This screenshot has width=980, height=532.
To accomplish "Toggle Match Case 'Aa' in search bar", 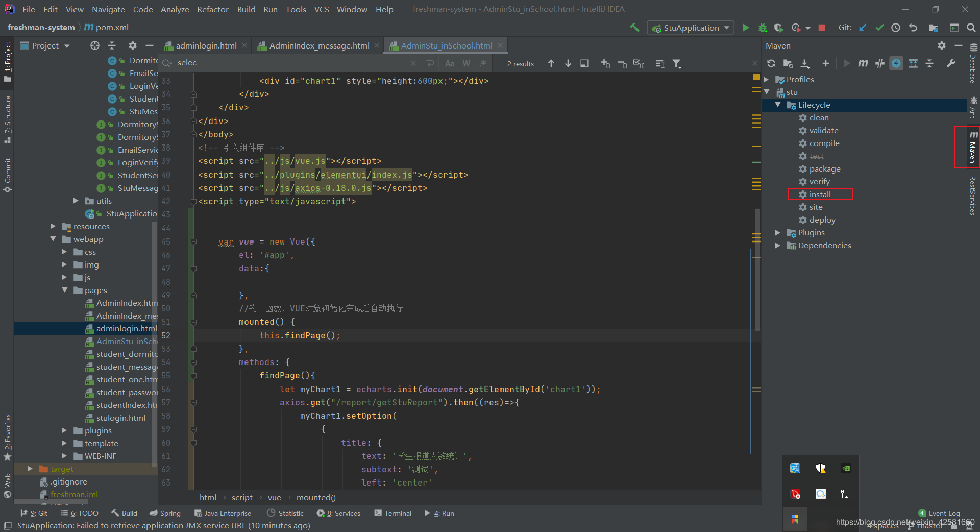I will click(x=450, y=63).
